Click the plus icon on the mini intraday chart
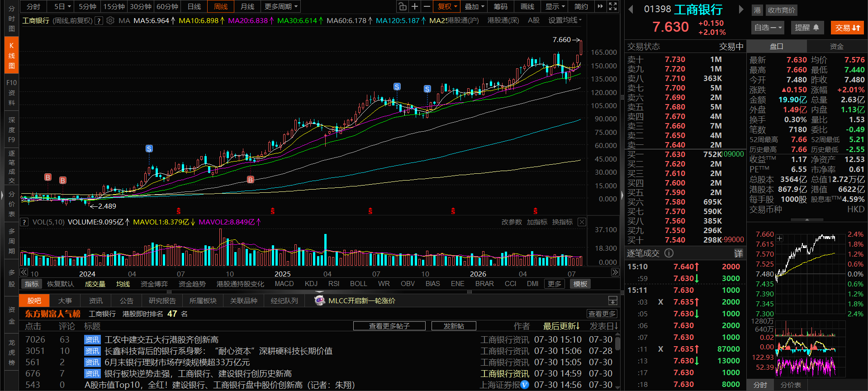 click(779, 238)
